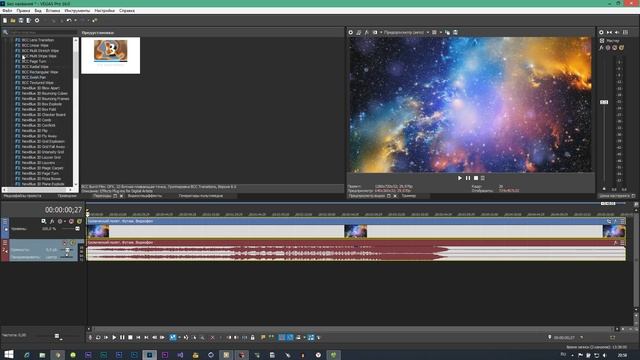Open preview overlays grid dropdown arrow
This screenshot has height=360, width=640.
440,32
